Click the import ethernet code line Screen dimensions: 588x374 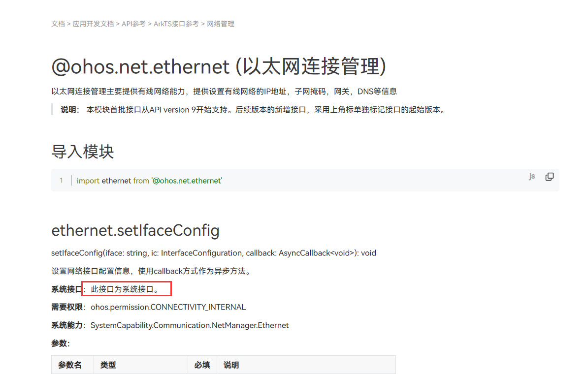click(x=149, y=181)
